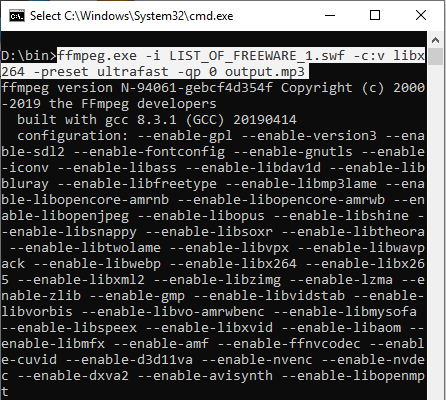Viewport: 446px width, 400px height.
Task: Click the --enable-lzma flag
Action: 341,280
